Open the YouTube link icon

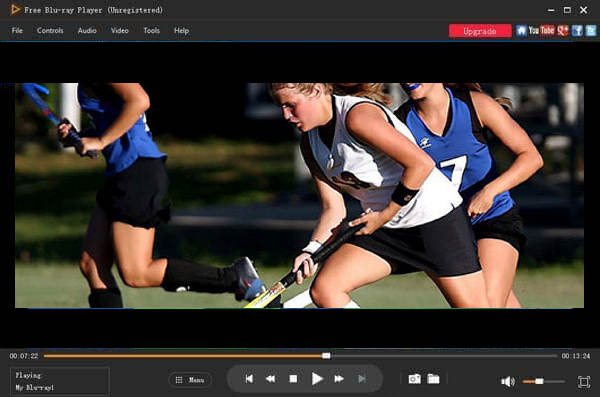pos(541,30)
